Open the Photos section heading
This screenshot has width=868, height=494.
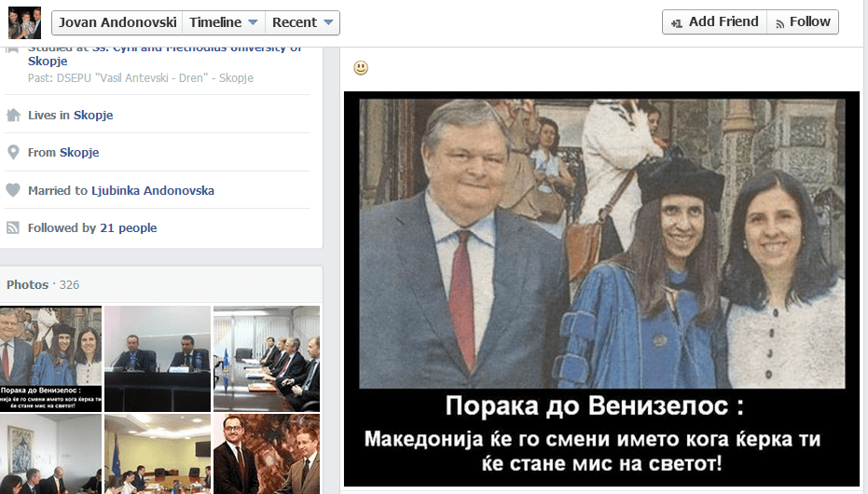click(x=28, y=284)
